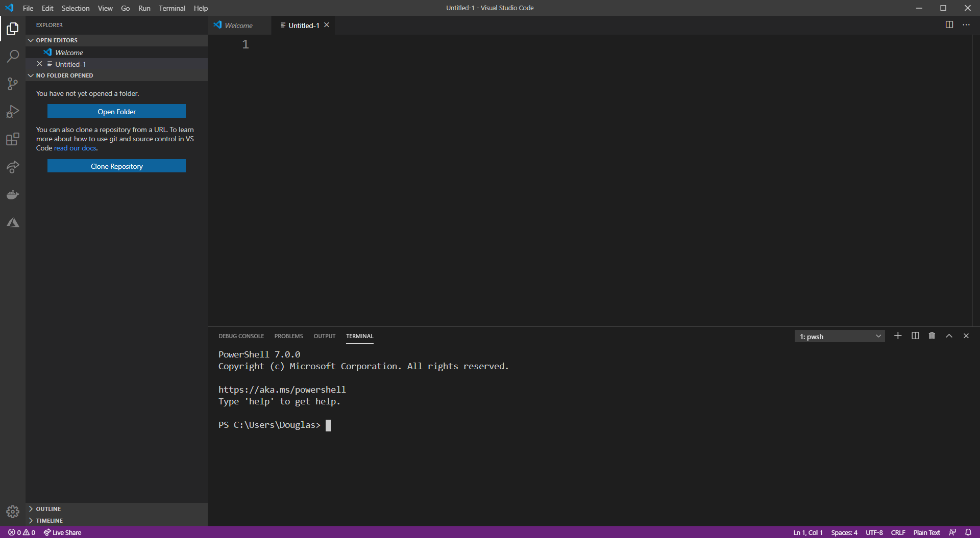Open the Azure sidebar view
Screen dimensions: 980x538
(x=12, y=222)
